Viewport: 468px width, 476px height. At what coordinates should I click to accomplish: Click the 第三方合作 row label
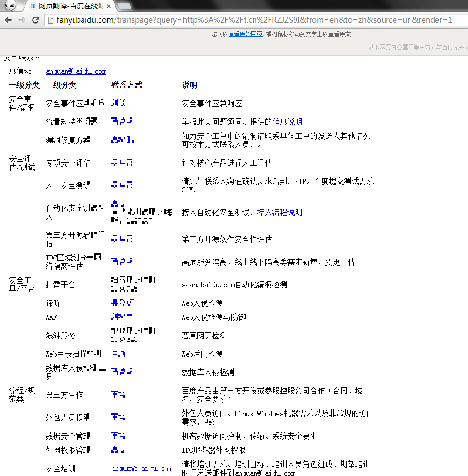(x=64, y=395)
